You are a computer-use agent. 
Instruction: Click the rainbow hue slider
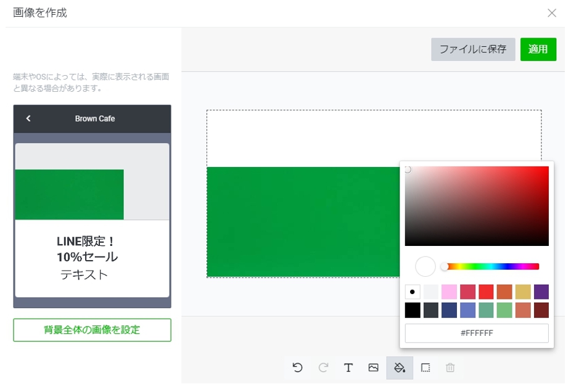click(x=493, y=266)
